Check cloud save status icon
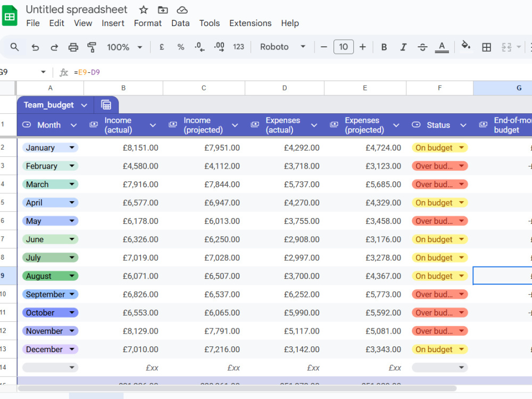The height and width of the screenshot is (399, 532). click(182, 10)
